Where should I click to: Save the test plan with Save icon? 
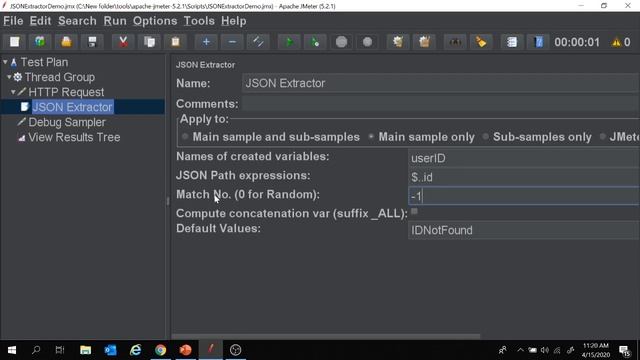[x=92, y=42]
